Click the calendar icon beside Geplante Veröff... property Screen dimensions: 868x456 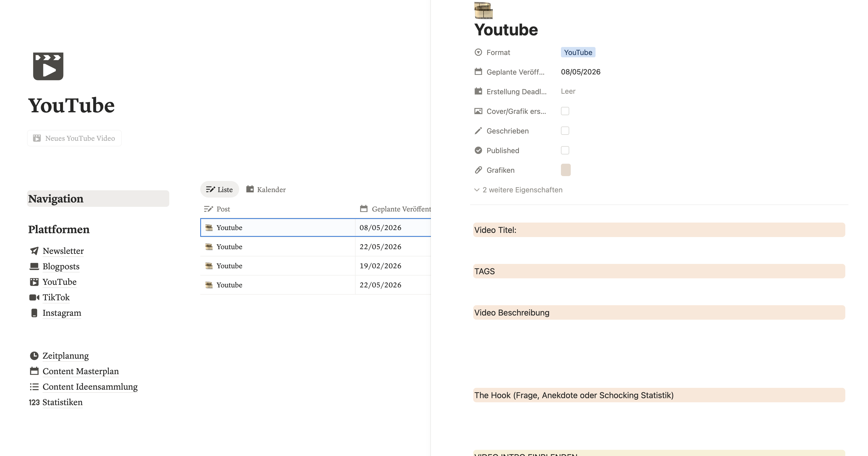tap(478, 72)
